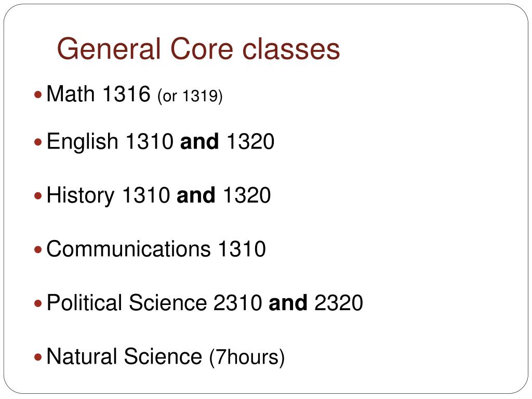Click Political Science 2310 text
The height and width of the screenshot is (399, 532).
[154, 303]
